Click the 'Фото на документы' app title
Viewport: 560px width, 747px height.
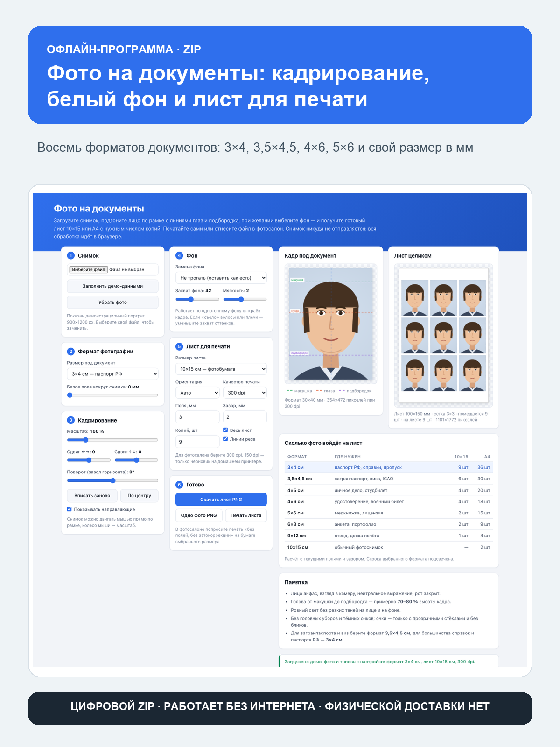coord(99,209)
